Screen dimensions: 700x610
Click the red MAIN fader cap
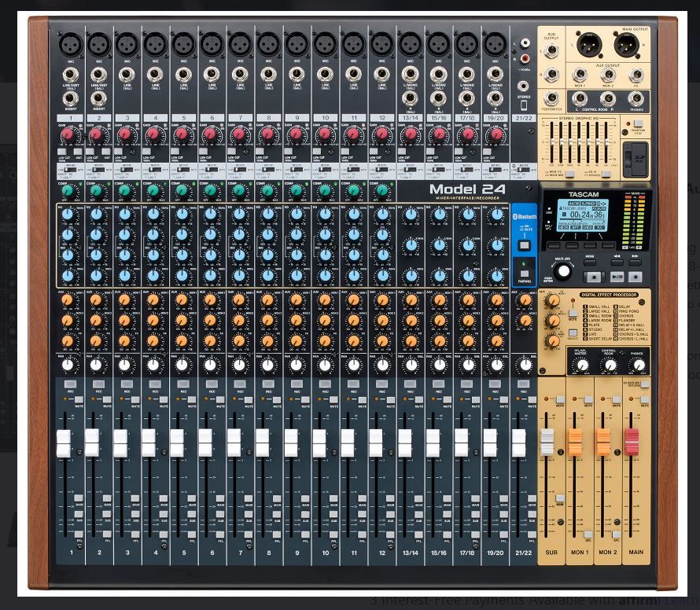632,442
